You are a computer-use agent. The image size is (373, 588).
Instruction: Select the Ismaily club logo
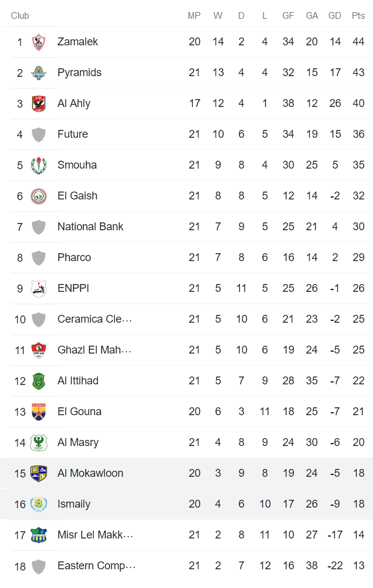[x=37, y=503]
